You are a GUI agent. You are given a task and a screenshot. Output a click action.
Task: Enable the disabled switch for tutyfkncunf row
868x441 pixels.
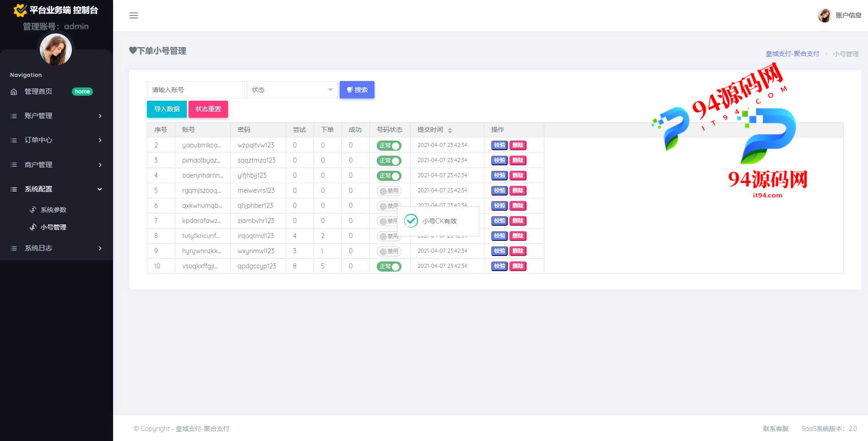click(x=388, y=236)
